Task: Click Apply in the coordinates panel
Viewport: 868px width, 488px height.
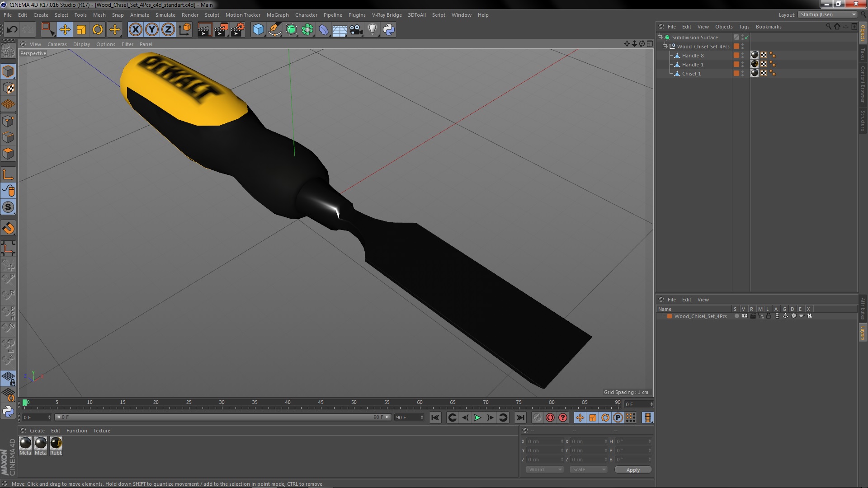Action: (x=633, y=470)
